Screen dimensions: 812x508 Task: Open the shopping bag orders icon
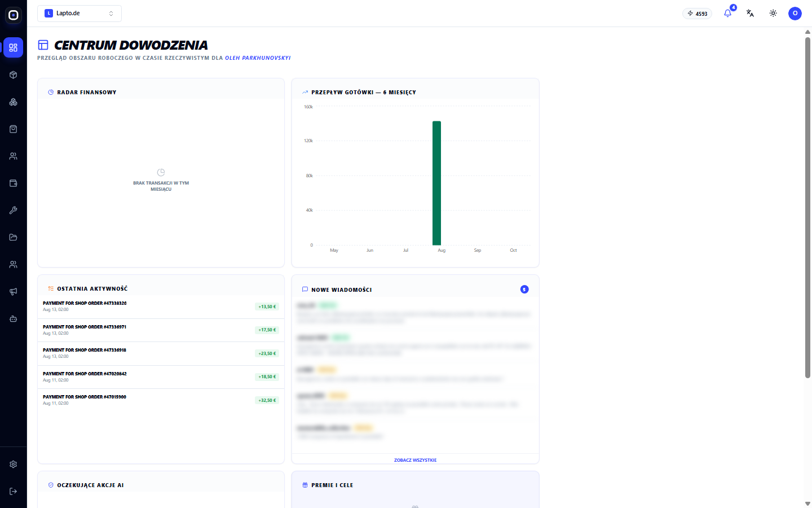click(14, 129)
